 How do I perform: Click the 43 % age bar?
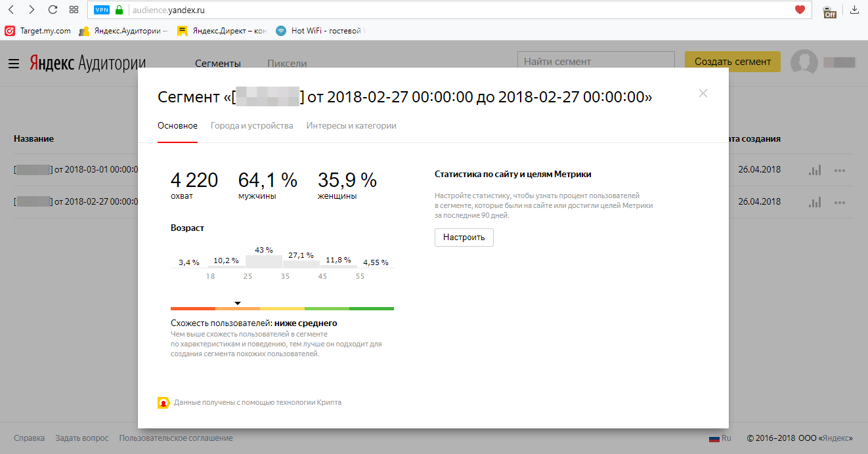pyautogui.click(x=264, y=260)
